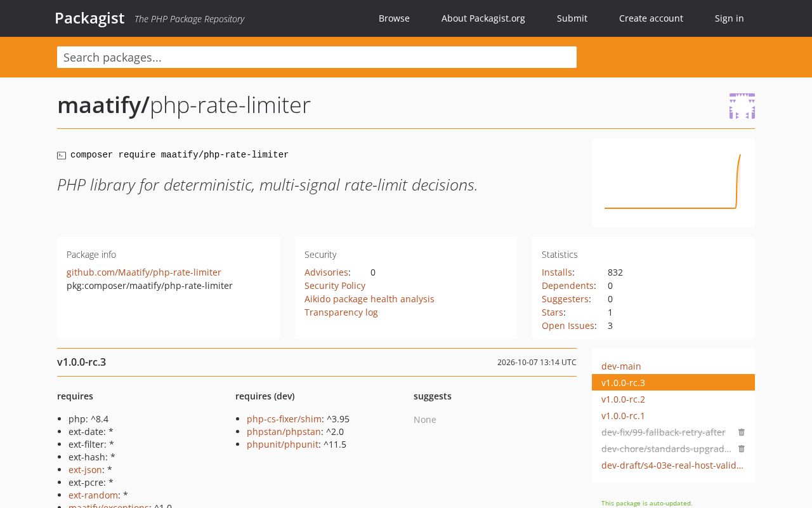812x508 pixels.
Task: Go to the Submit page
Action: click(x=572, y=18)
